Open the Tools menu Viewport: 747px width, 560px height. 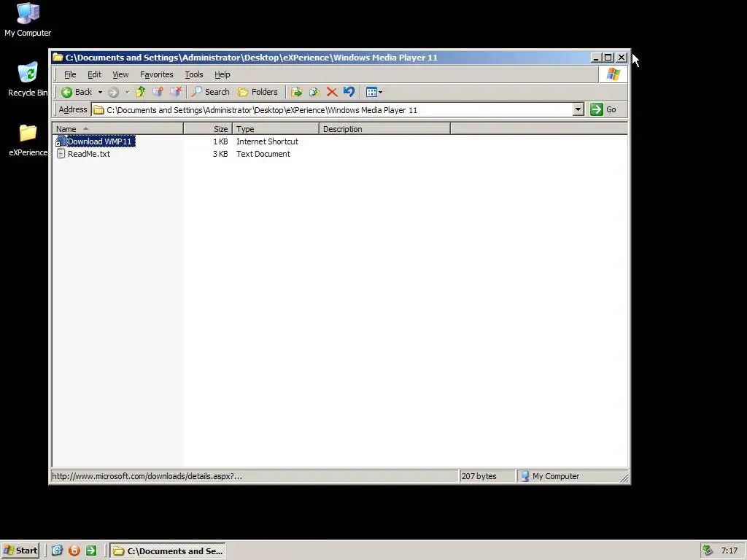[x=194, y=74]
